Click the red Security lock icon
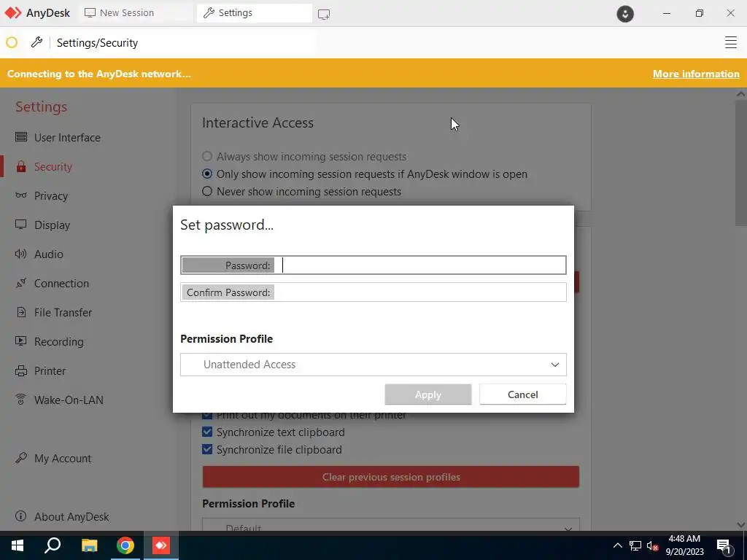Viewport: 747px width, 560px height. (21, 167)
